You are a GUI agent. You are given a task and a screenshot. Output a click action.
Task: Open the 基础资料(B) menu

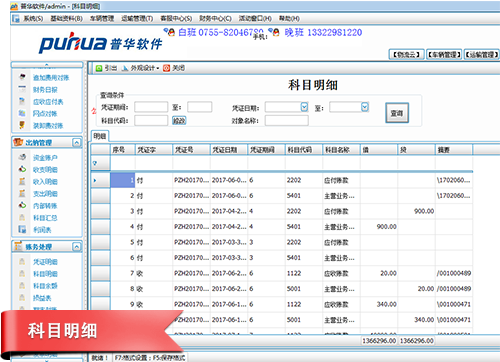click(x=66, y=19)
